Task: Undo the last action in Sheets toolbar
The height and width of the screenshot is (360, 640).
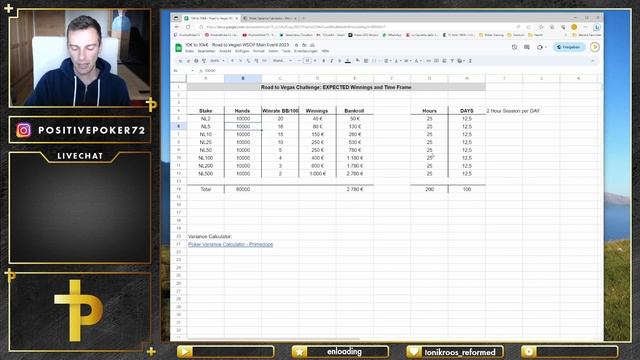Action: pos(180,61)
